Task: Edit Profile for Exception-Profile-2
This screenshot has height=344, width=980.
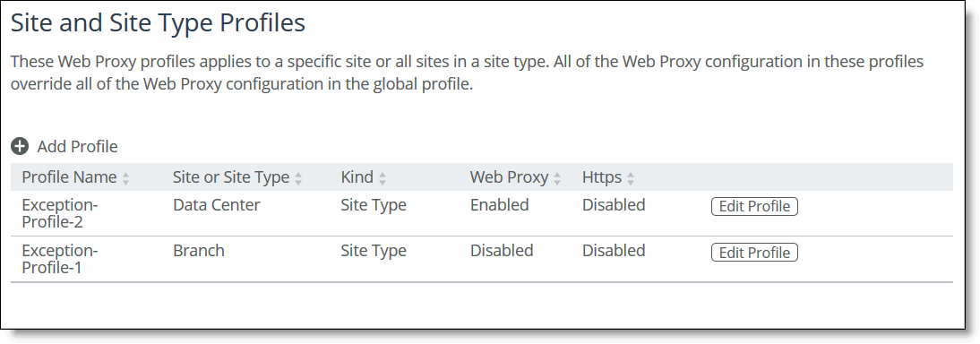Action: [x=754, y=206]
